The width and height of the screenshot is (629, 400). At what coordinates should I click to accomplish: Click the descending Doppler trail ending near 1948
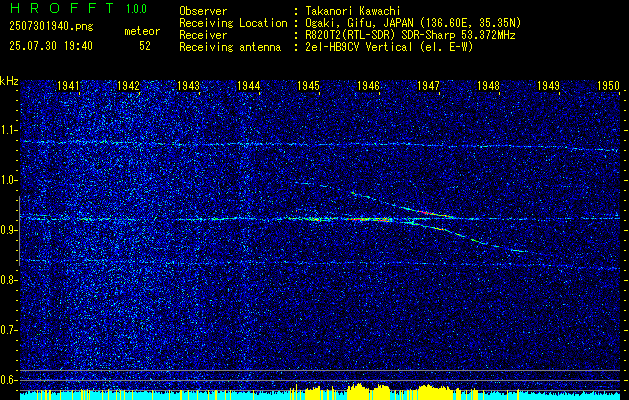click(x=469, y=236)
